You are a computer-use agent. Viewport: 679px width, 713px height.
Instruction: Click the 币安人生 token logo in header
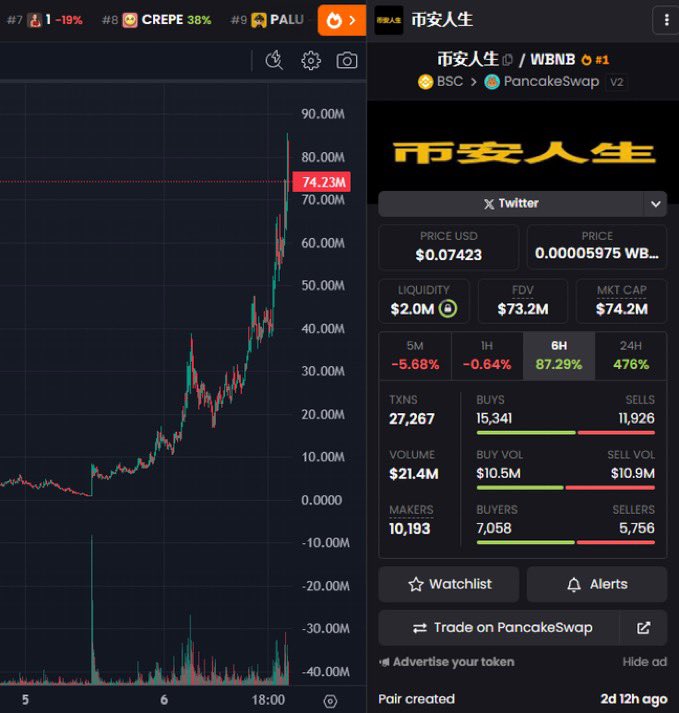pyautogui.click(x=388, y=20)
